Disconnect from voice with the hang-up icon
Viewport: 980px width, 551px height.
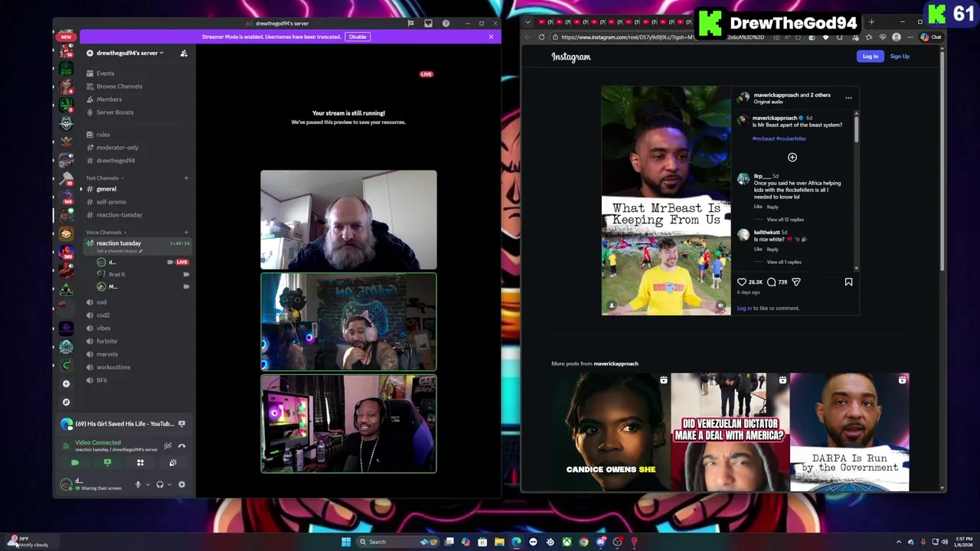click(x=181, y=445)
